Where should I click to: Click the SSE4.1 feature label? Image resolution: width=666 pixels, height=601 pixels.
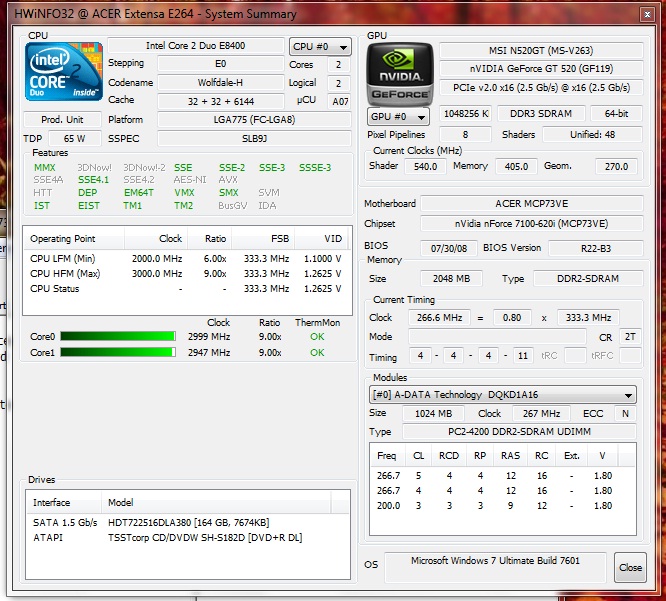coord(93,180)
